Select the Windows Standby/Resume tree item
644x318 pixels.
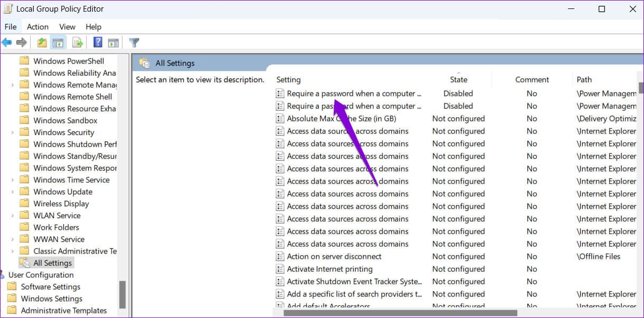pyautogui.click(x=75, y=156)
